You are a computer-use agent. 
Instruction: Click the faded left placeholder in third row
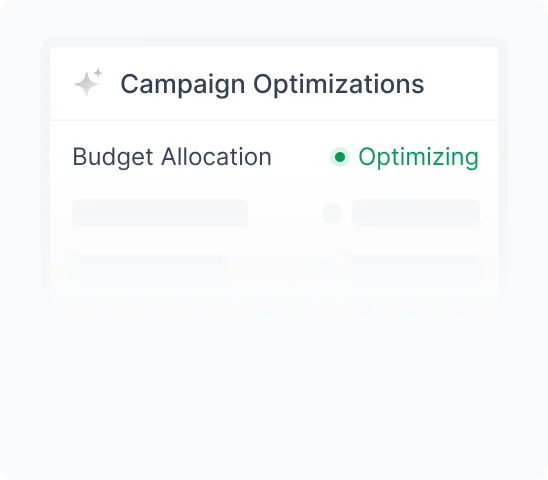(x=150, y=268)
